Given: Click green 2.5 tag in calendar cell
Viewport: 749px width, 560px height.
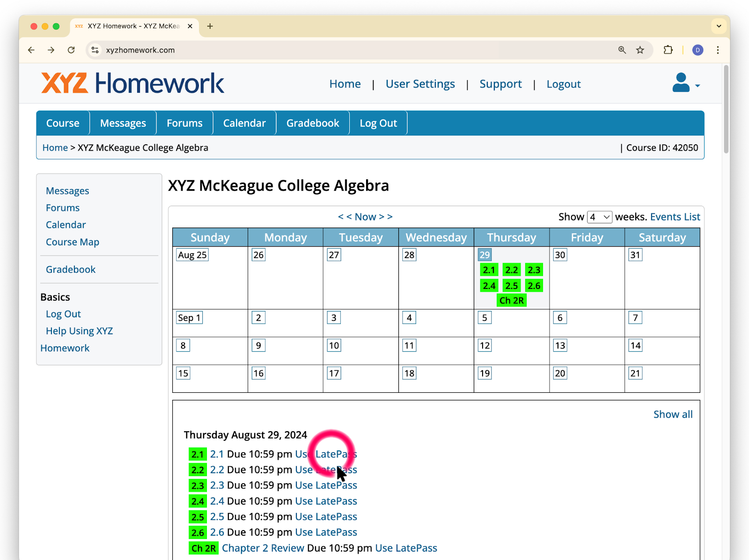Looking at the screenshot, I should tap(512, 286).
